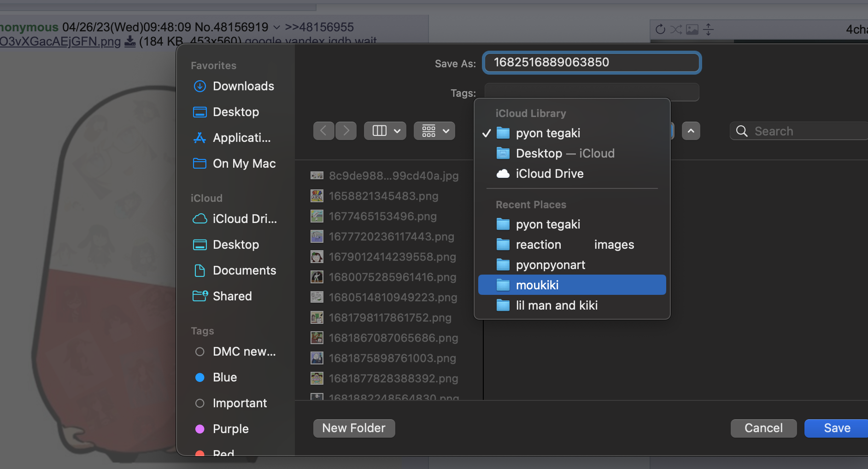Image resolution: width=868 pixels, height=469 pixels.
Task: Click the Tags input field
Action: coord(592,93)
